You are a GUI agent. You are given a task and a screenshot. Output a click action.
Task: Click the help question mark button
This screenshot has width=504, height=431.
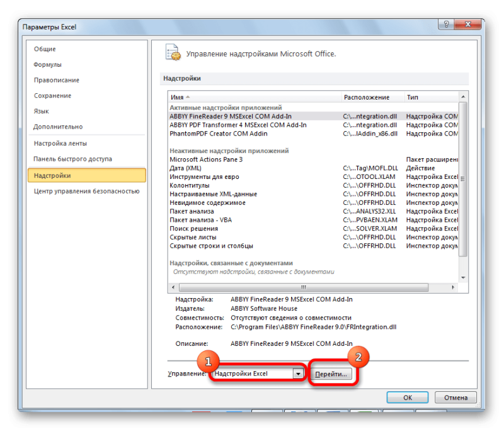pos(446,25)
